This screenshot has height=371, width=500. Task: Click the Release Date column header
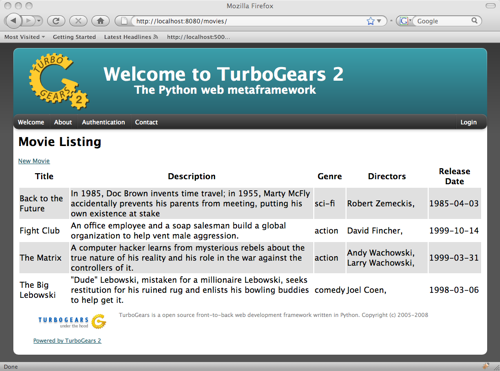click(454, 176)
